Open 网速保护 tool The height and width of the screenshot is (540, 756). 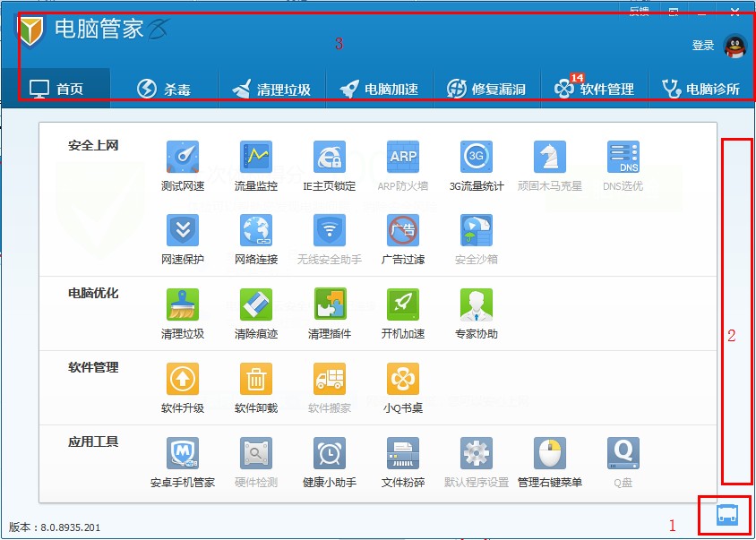183,240
